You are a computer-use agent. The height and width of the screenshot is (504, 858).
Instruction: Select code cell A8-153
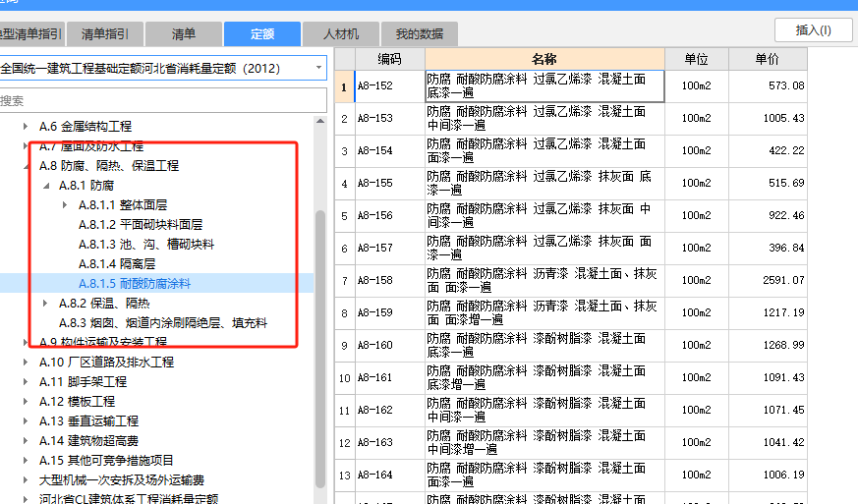pos(390,118)
